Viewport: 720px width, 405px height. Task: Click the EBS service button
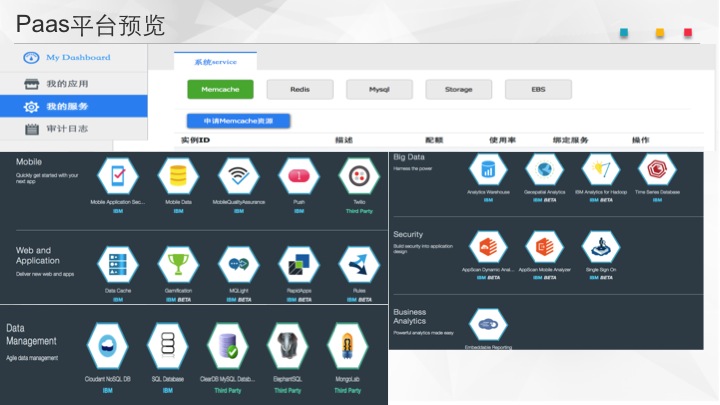(x=538, y=89)
